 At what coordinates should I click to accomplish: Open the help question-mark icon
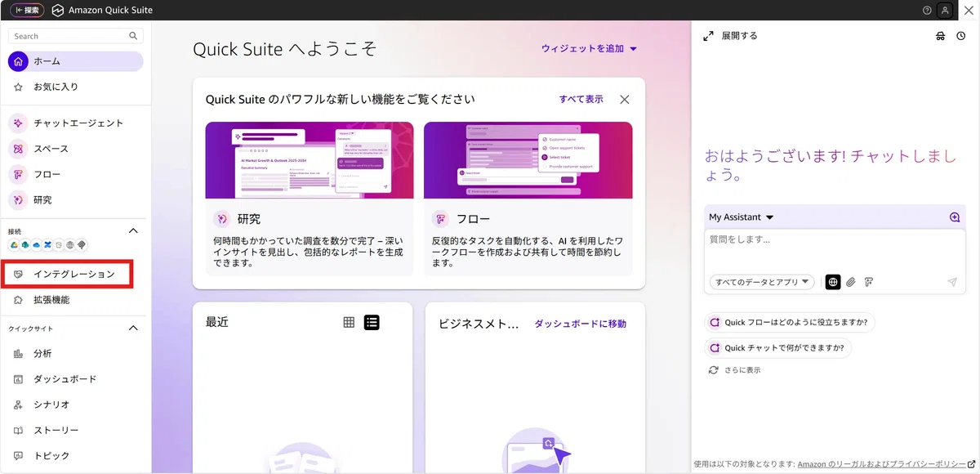(927, 11)
